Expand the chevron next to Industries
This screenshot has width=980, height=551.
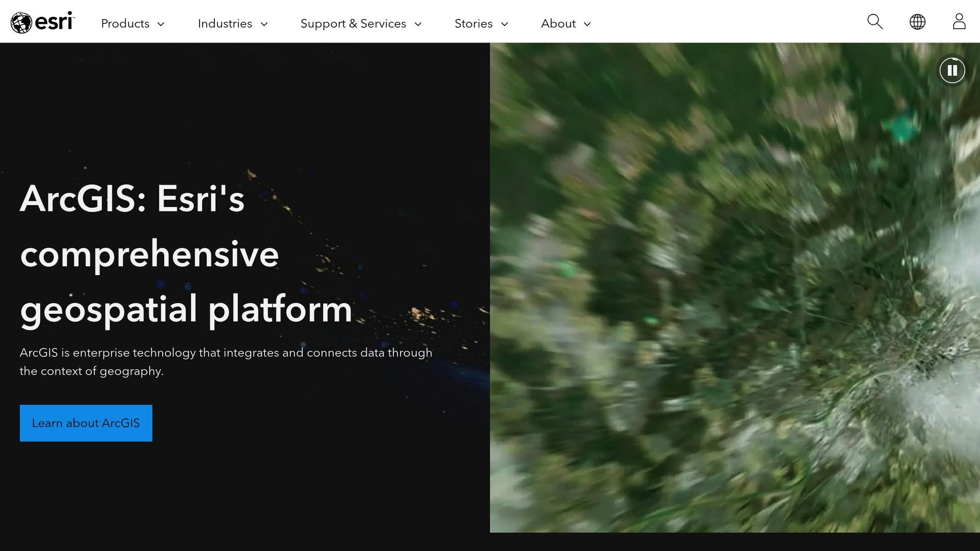[264, 24]
